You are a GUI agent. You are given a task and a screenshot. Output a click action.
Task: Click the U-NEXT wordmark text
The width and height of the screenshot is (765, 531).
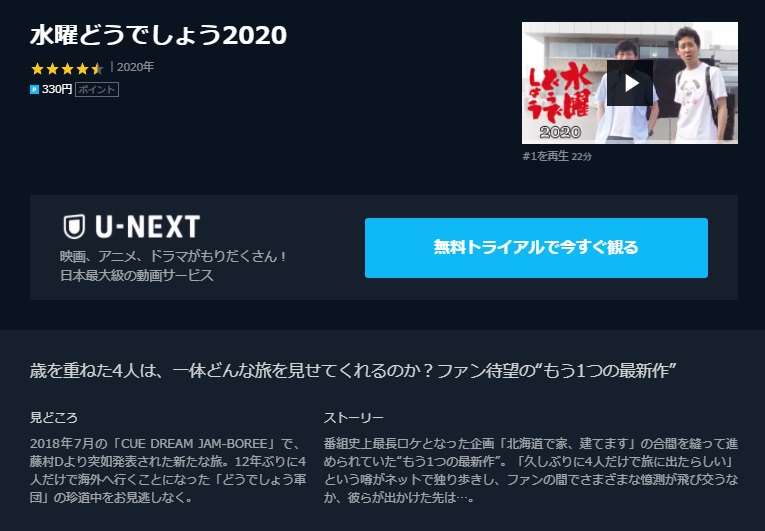coord(147,227)
